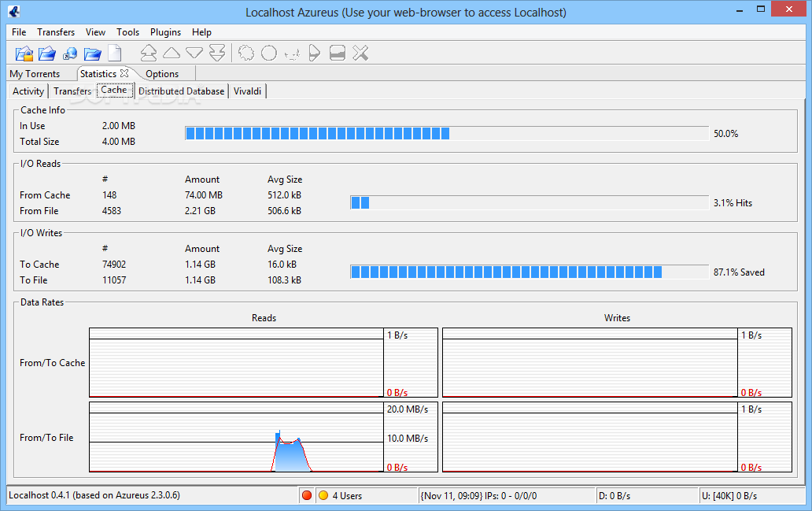Click the open torrent folder icon
Image resolution: width=812 pixels, height=511 pixels.
[x=47, y=54]
